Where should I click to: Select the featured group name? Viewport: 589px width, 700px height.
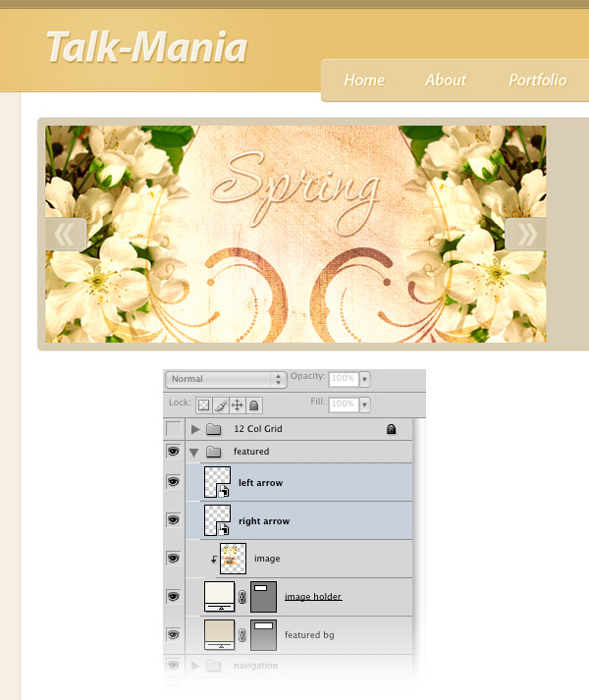click(251, 452)
